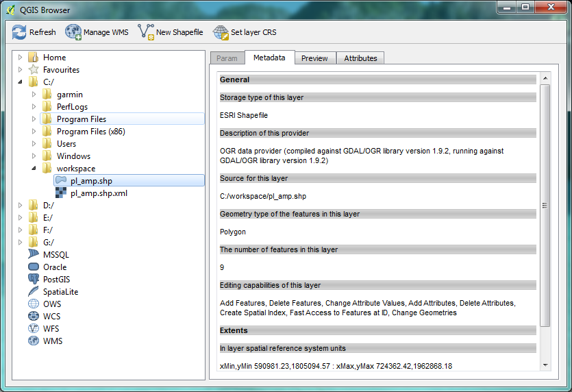Select the Program Files (x86) label
The width and height of the screenshot is (572, 392).
point(91,132)
